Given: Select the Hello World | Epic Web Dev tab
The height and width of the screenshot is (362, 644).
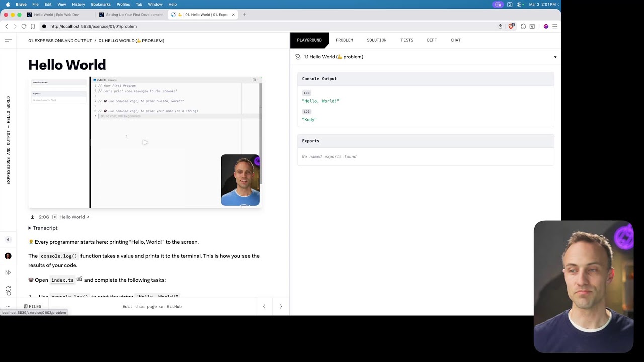Looking at the screenshot, I should [57, 15].
